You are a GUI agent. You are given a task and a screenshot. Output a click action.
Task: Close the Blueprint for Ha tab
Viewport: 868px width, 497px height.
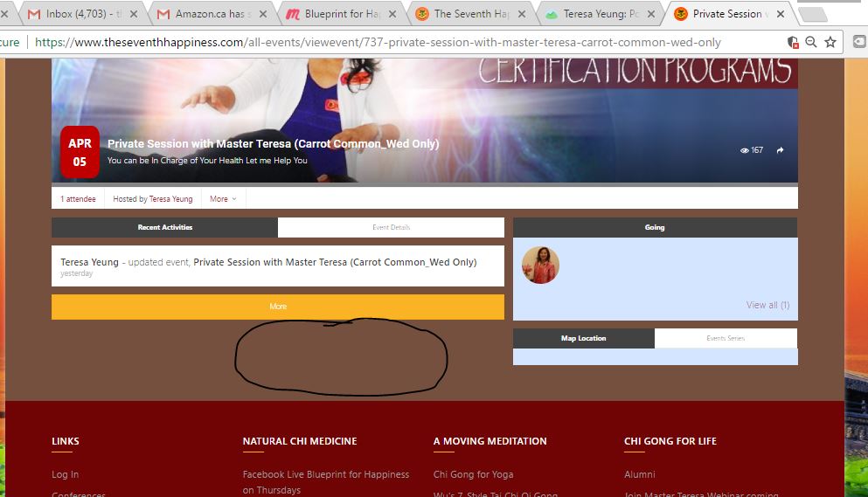click(392, 14)
